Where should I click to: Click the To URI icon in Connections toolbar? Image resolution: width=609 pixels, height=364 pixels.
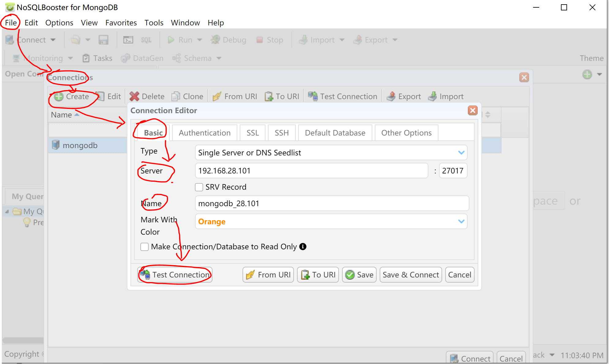[x=269, y=96]
